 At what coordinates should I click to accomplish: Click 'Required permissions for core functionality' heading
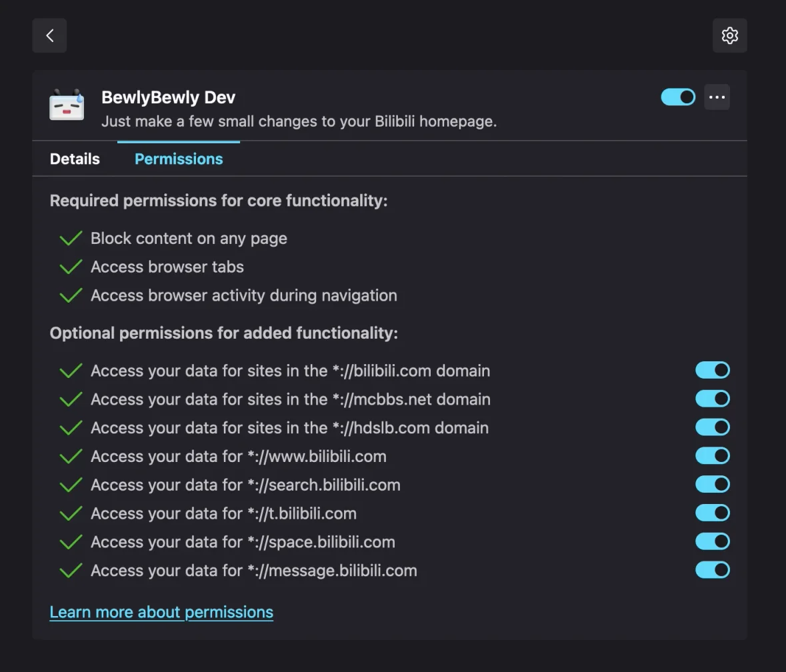tap(219, 201)
